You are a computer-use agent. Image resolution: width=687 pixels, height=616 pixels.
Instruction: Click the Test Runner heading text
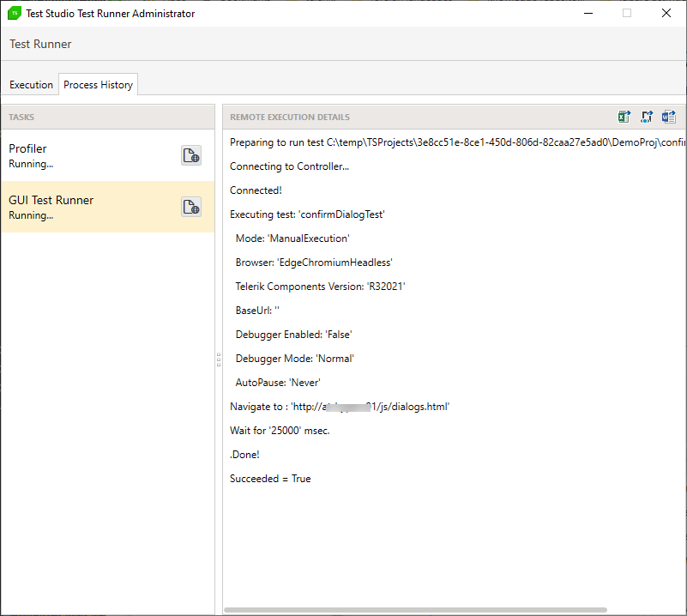40,44
